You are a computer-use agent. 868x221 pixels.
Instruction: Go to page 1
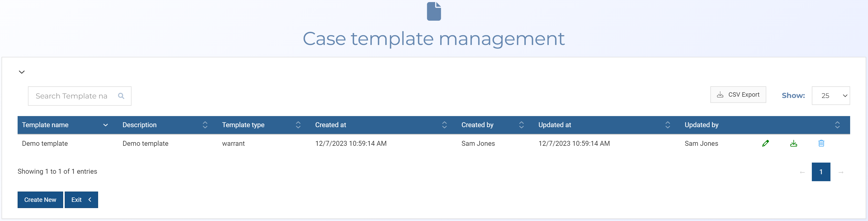click(821, 172)
